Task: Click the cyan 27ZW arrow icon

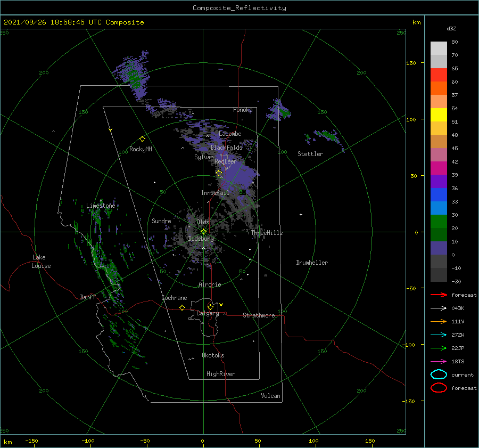Action: 439,335
